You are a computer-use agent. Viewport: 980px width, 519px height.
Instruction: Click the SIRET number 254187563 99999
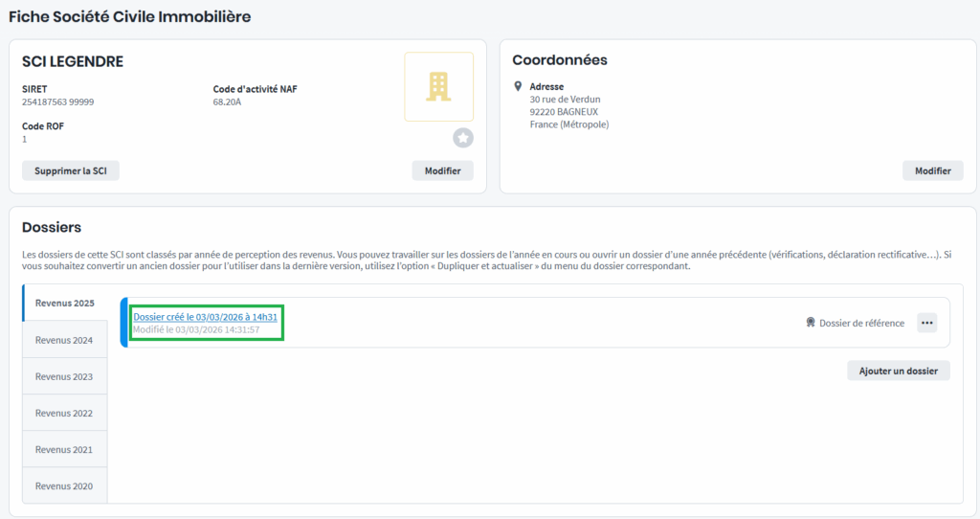coord(57,102)
